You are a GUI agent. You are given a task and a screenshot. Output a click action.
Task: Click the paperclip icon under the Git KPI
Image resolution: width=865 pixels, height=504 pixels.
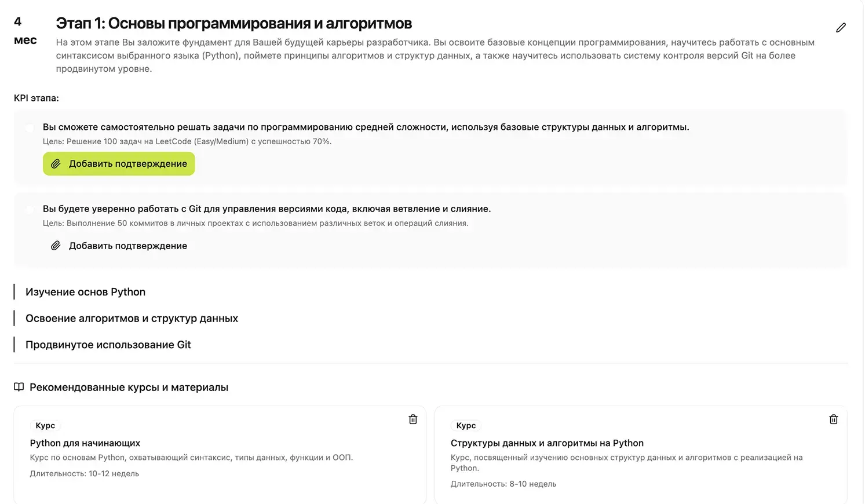(56, 246)
